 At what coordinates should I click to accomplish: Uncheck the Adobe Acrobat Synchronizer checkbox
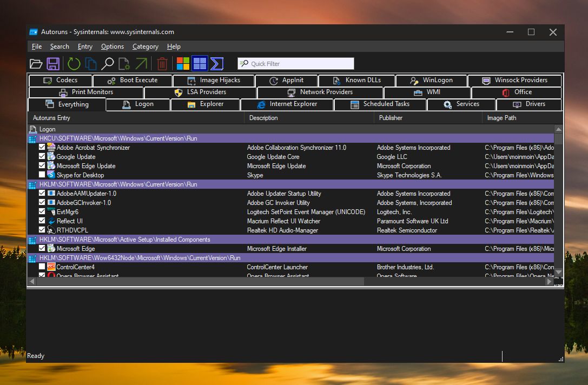[42, 147]
